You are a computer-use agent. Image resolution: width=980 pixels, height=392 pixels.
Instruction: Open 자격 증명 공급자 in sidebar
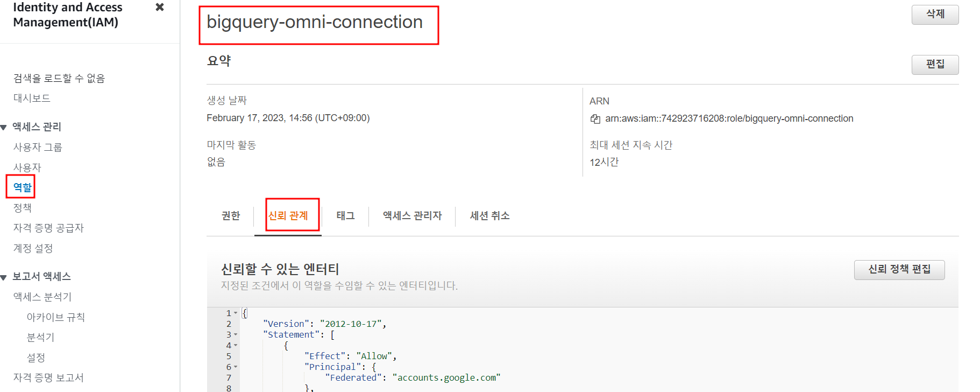48,228
